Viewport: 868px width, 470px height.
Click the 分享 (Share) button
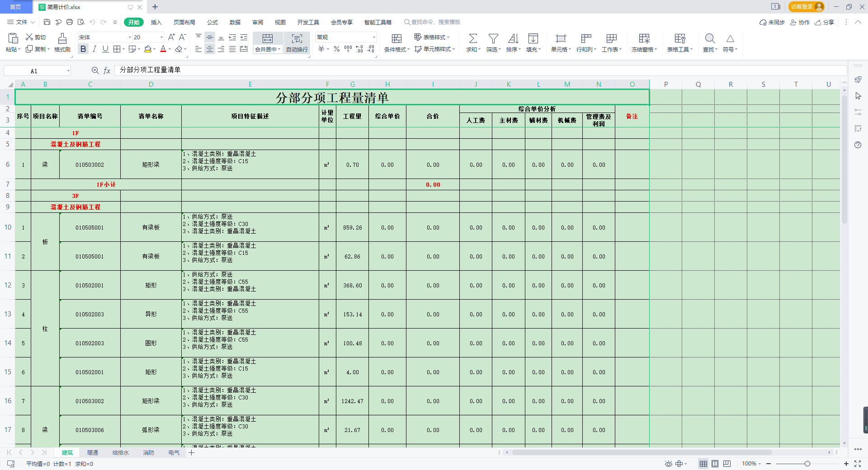pos(824,22)
